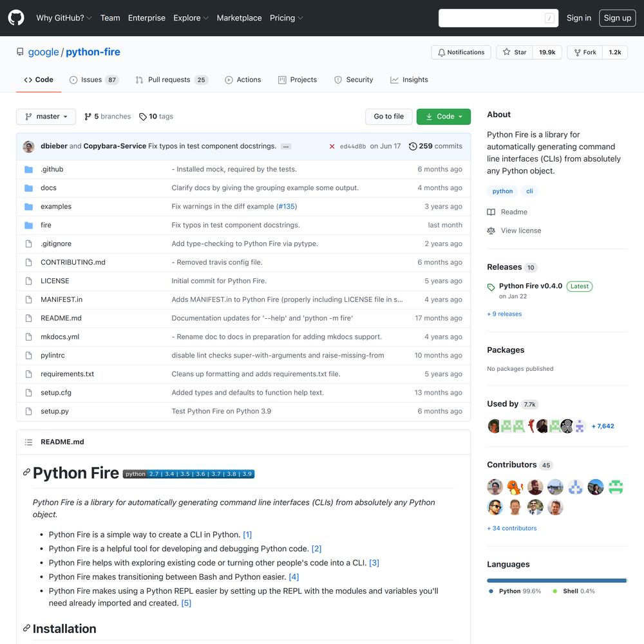Click the first Used by avatar
This screenshot has width=644, height=644.
494,426
